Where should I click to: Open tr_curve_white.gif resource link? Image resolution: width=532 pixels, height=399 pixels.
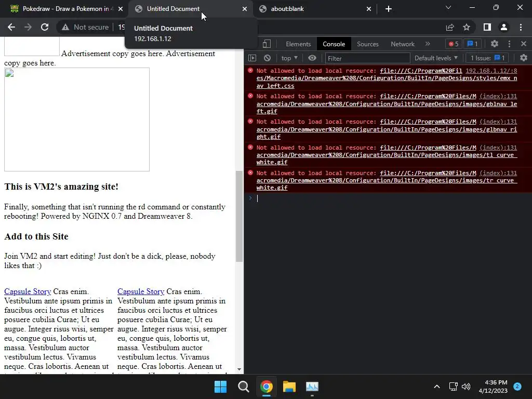coord(387,180)
